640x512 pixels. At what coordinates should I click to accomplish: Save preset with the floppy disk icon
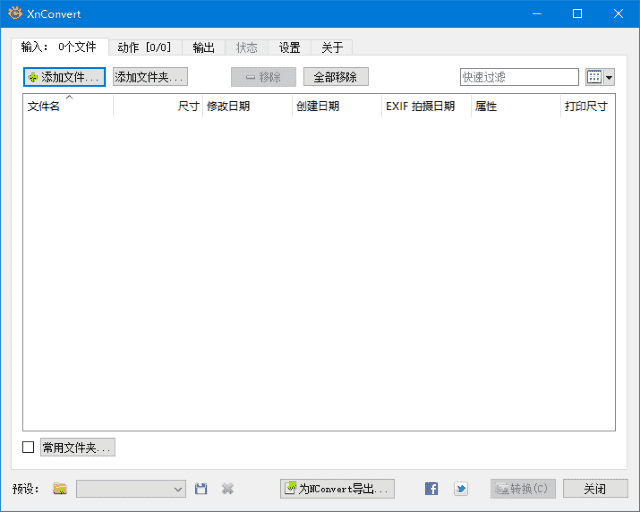click(x=201, y=489)
